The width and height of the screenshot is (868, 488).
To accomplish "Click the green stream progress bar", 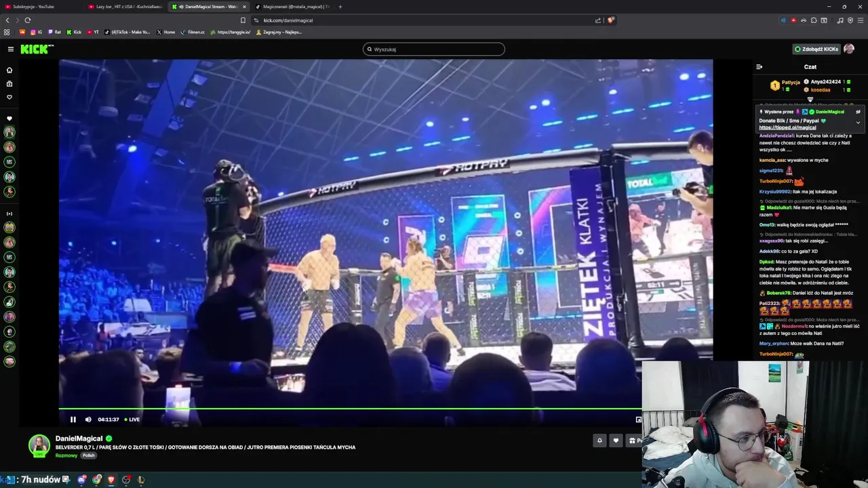I will [x=350, y=409].
